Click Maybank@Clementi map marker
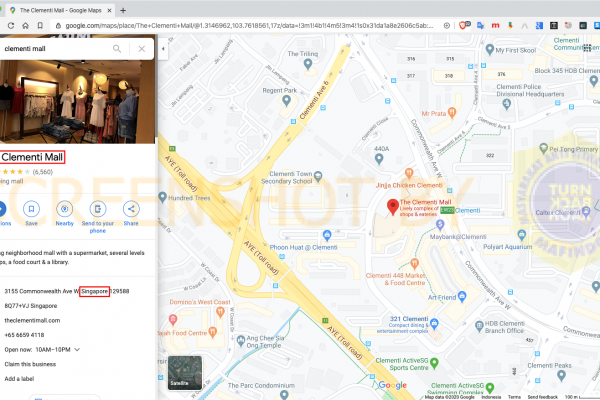This screenshot has width=600, height=400. [440, 225]
